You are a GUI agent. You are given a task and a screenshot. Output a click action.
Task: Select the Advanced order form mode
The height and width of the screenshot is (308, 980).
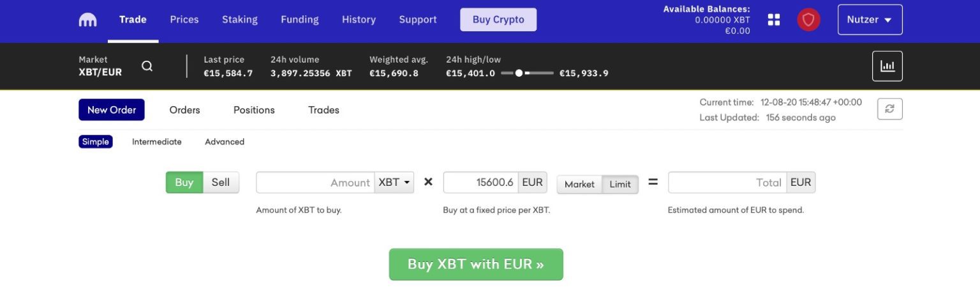click(x=225, y=142)
